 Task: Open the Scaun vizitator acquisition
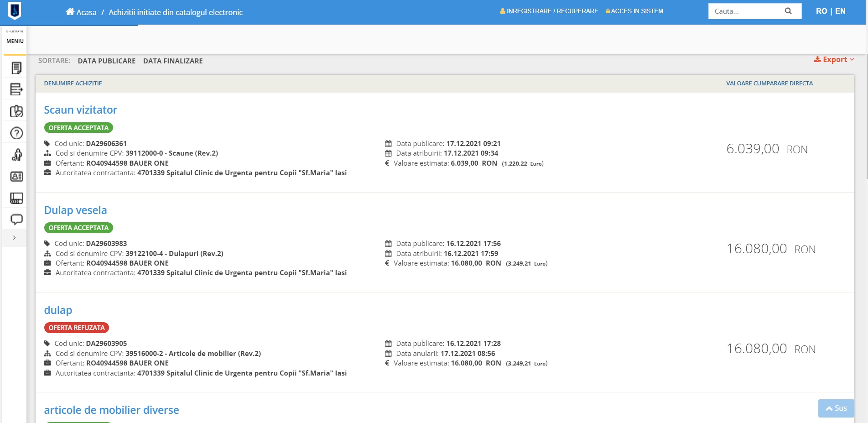coord(81,110)
